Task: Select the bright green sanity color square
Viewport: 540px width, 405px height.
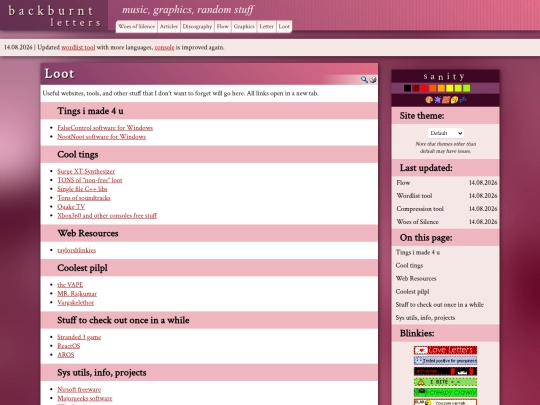Action: click(x=466, y=88)
